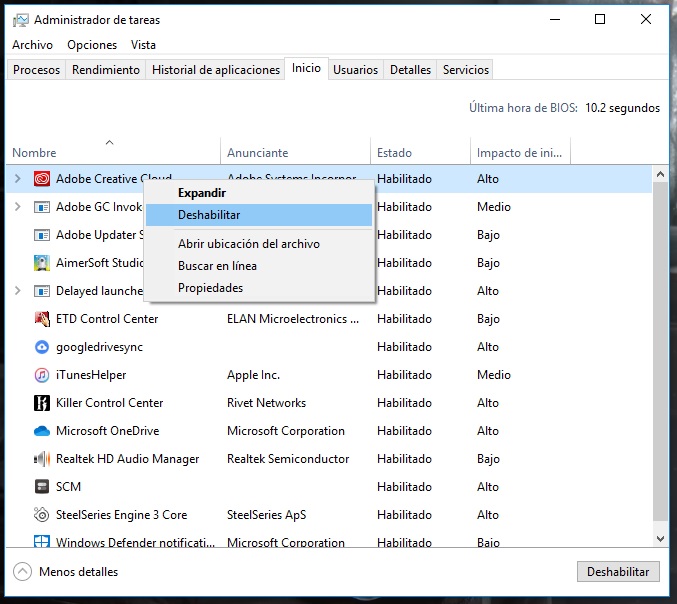Sort by the Estado column header
This screenshot has width=677, height=604.
point(420,152)
